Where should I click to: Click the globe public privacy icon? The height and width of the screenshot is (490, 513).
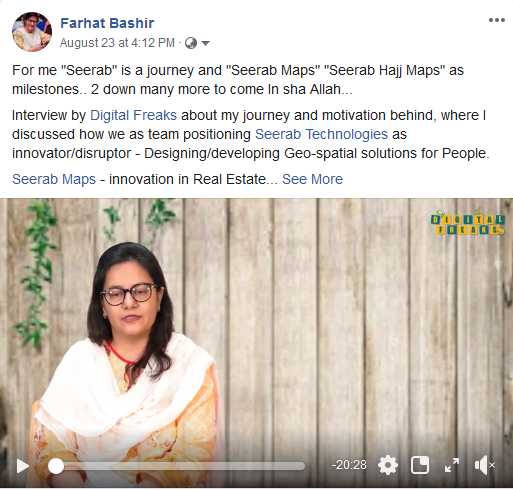[191, 43]
